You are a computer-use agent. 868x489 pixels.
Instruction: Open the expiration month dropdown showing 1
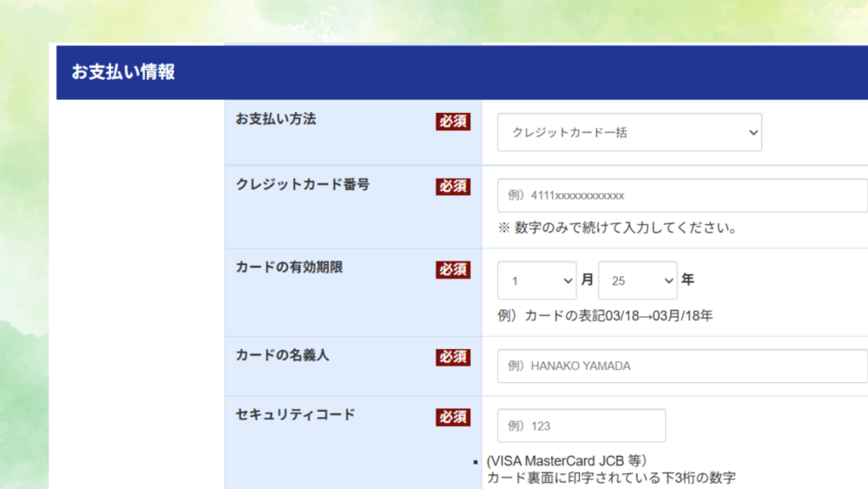[x=537, y=281]
